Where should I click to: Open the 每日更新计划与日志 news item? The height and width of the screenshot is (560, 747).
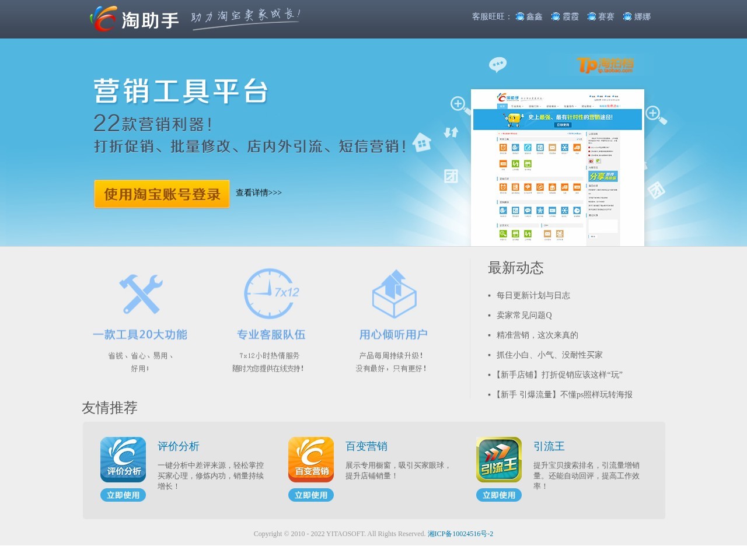point(533,296)
